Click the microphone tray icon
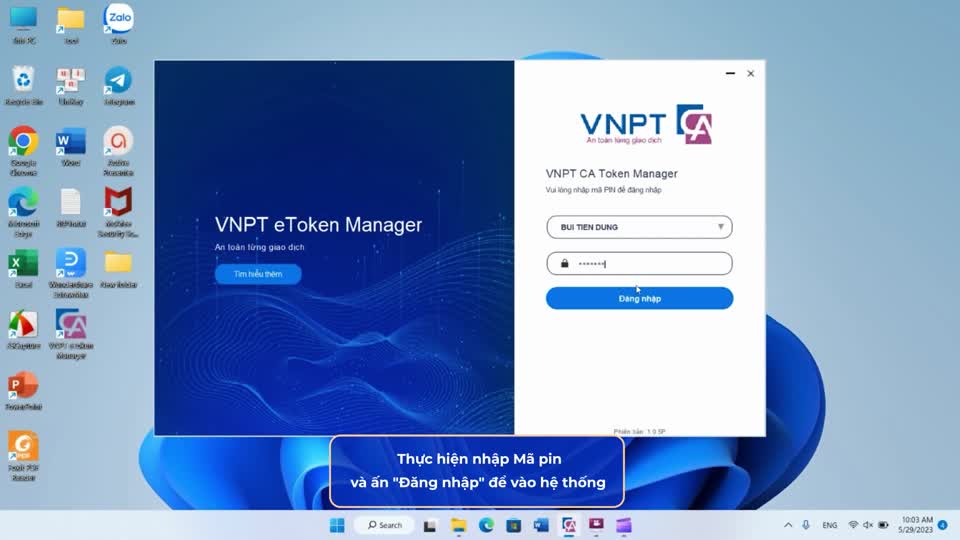This screenshot has height=540, width=960. click(x=806, y=525)
